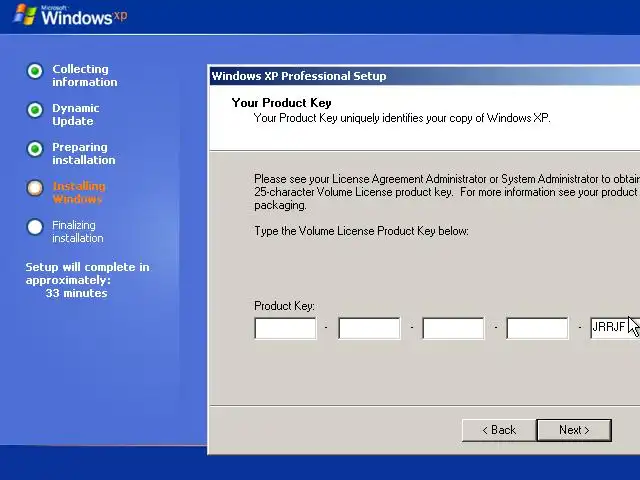Click the Installing Windows step indicator

tap(35, 188)
